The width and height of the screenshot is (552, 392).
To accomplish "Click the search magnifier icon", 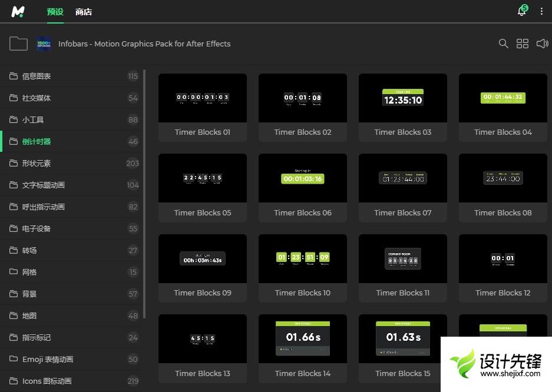I will (x=503, y=44).
